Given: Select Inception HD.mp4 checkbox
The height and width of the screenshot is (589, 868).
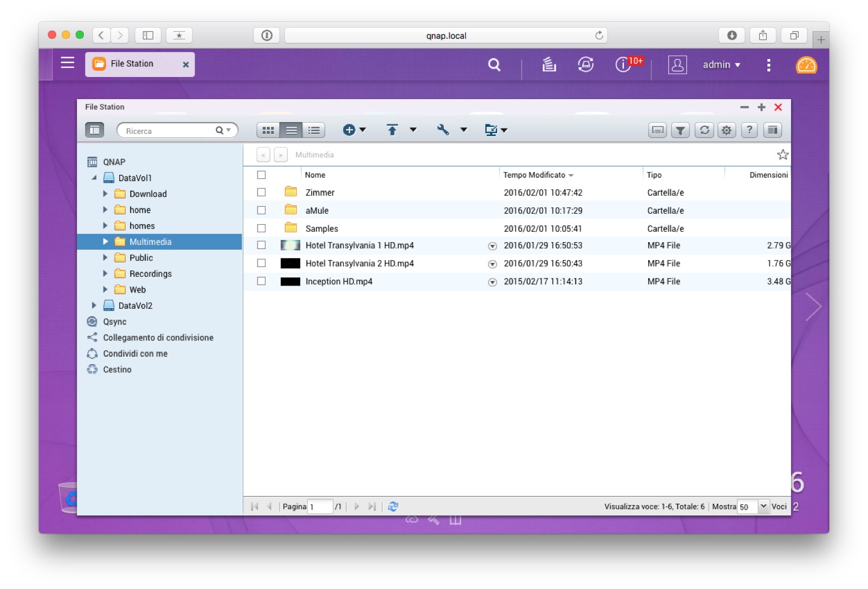Looking at the screenshot, I should point(262,281).
